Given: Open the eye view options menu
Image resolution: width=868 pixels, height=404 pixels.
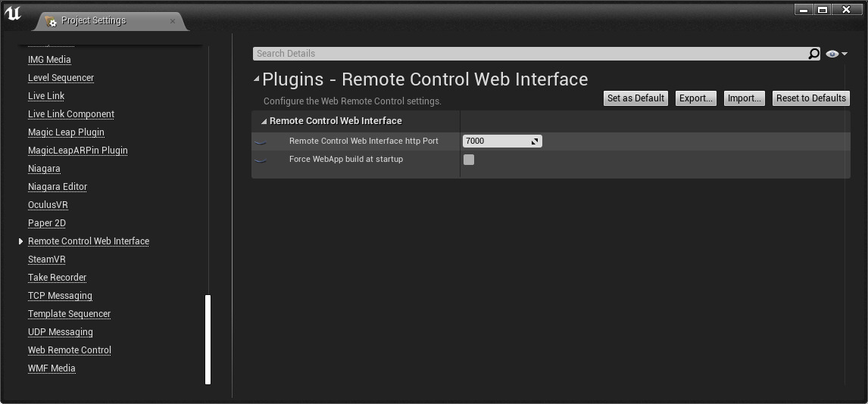Looking at the screenshot, I should tap(836, 54).
